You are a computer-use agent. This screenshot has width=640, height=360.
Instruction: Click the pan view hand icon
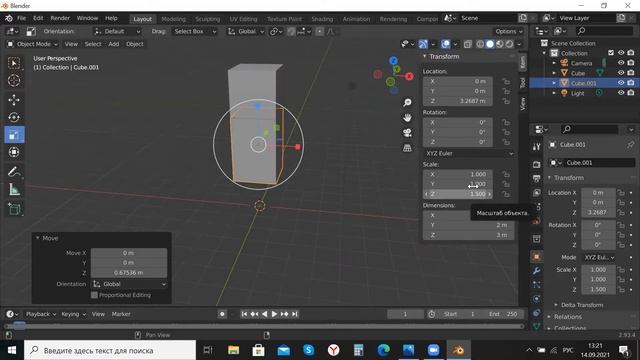[407, 118]
